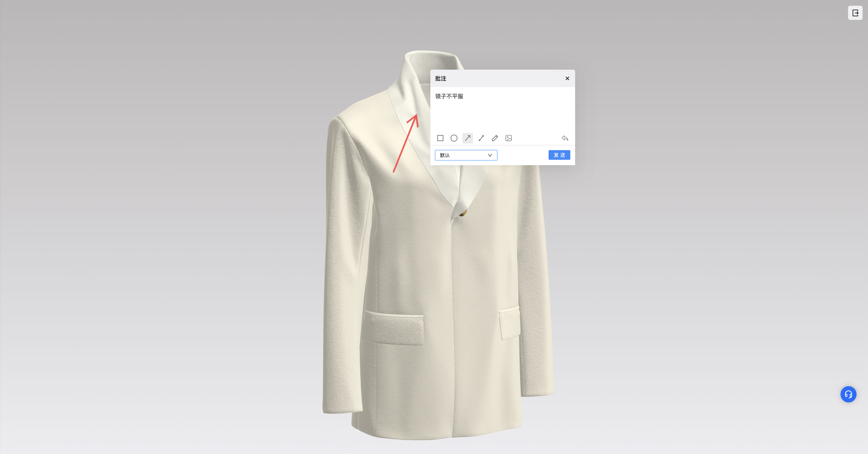Select the straight line tool
Image resolution: width=868 pixels, height=454 pixels.
pyautogui.click(x=481, y=138)
